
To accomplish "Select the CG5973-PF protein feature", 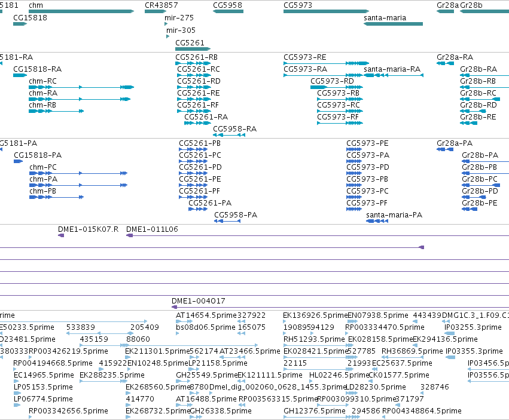I will point(354,209).
